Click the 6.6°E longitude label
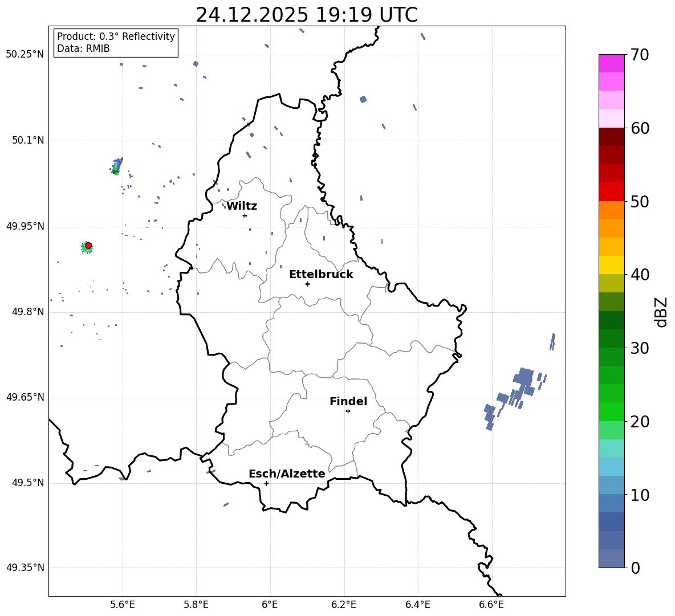The height and width of the screenshot is (616, 675). [491, 605]
